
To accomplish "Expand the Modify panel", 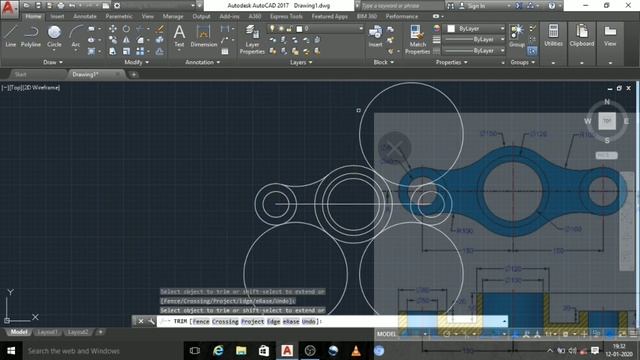I will [136, 62].
